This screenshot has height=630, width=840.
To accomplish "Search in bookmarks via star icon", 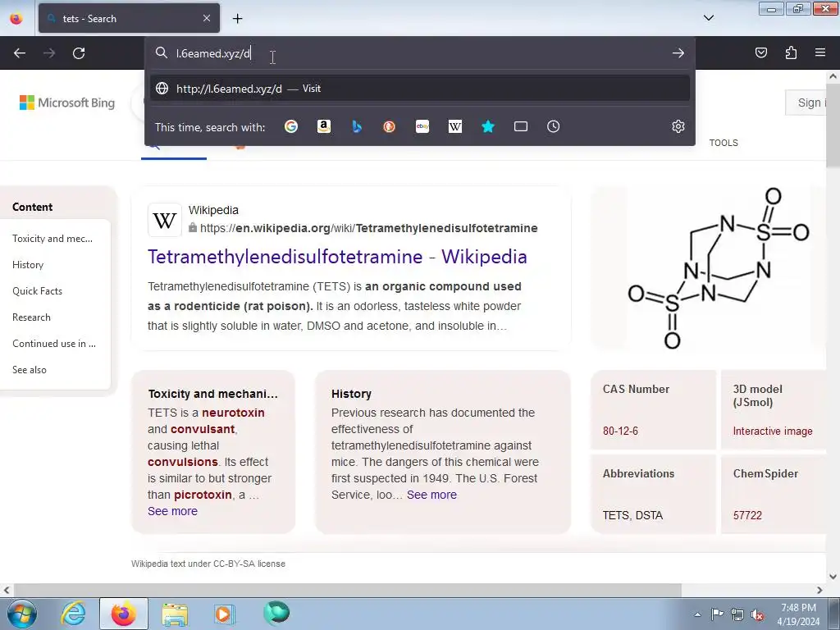I will pos(488,126).
